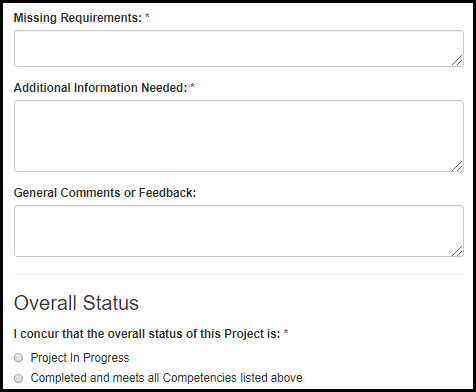The width and height of the screenshot is (476, 392).
Task: Click the General Comments box resize grip
Action: point(457,251)
